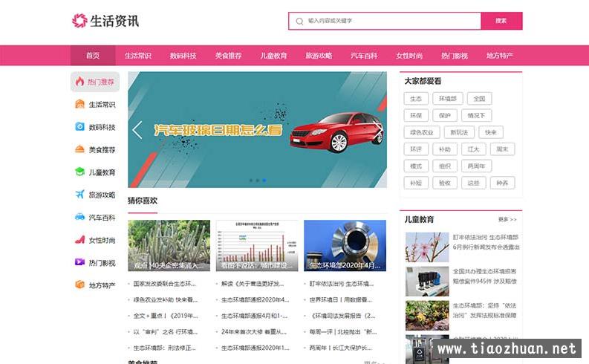Screen dimensions: 589x364
Task: Click the 验收 tag
Action: point(445,183)
